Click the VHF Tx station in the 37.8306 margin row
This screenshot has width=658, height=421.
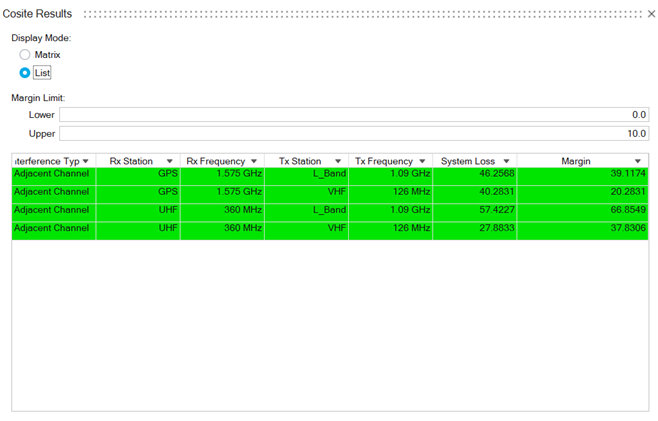coord(337,227)
